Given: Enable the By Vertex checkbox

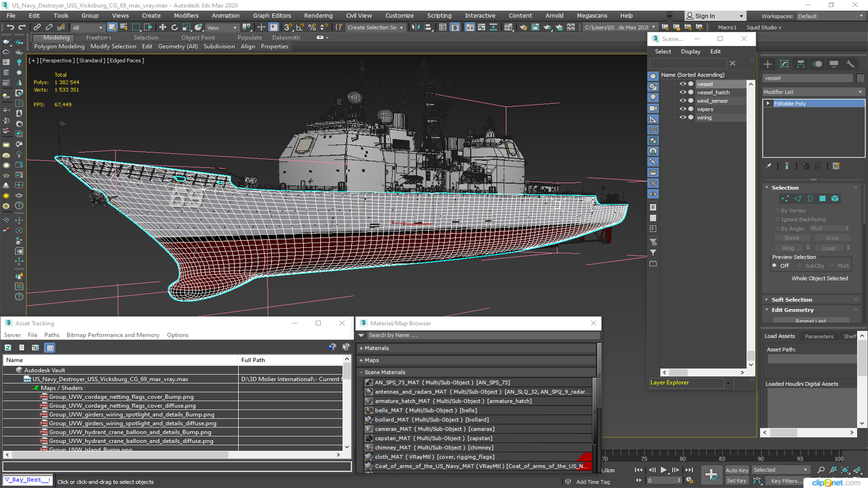Looking at the screenshot, I should (778, 211).
